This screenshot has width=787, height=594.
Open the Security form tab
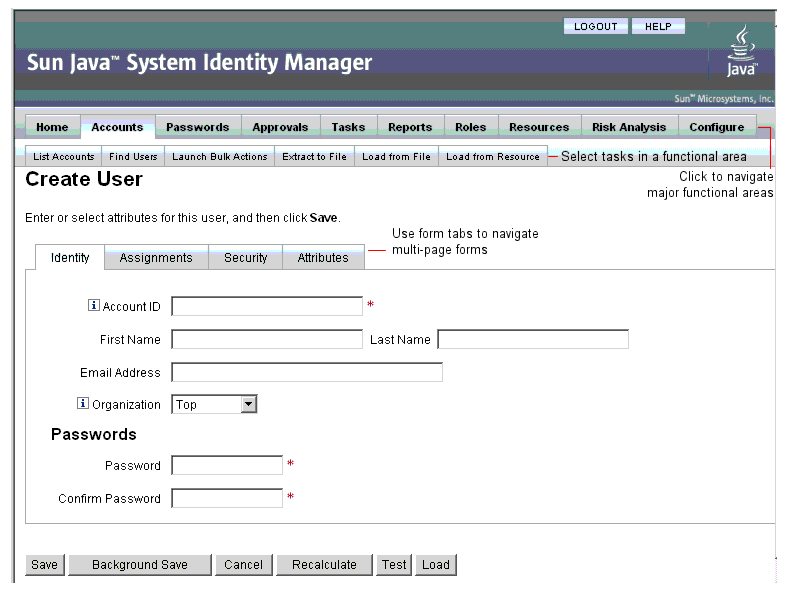245,258
